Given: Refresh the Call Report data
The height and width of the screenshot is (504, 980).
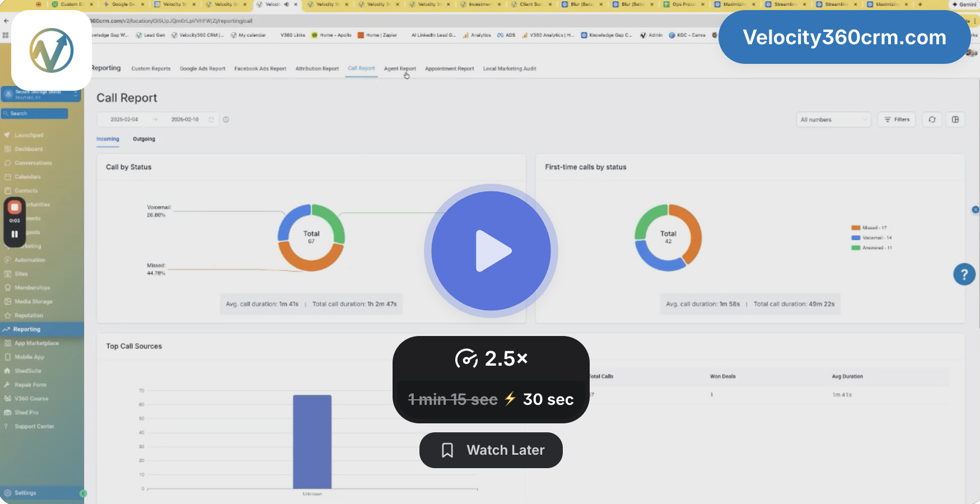Looking at the screenshot, I should pos(932,119).
